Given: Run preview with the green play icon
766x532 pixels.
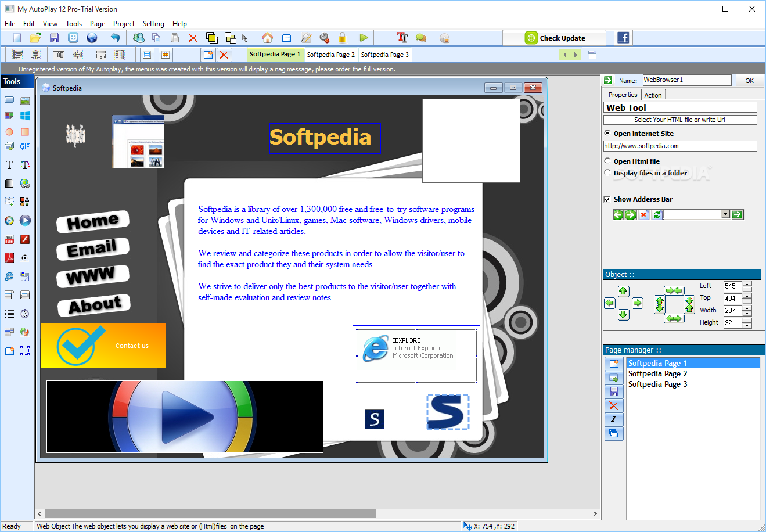Looking at the screenshot, I should tap(364, 38).
